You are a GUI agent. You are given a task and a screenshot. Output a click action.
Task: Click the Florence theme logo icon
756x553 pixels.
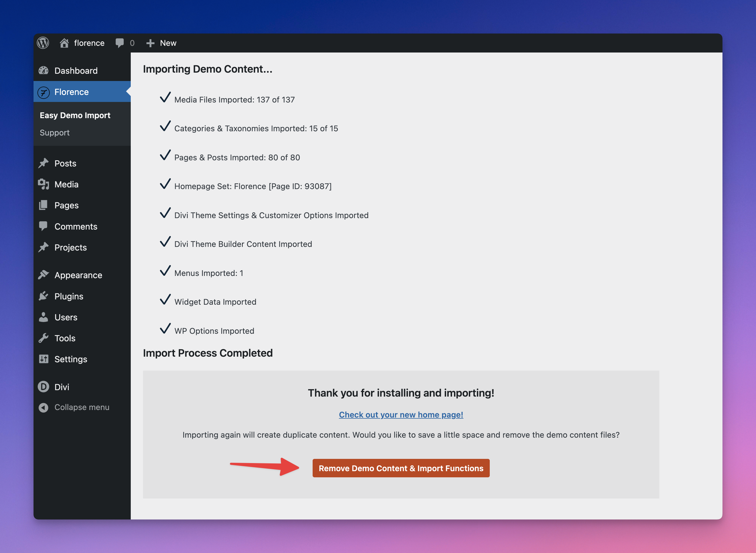coord(44,92)
